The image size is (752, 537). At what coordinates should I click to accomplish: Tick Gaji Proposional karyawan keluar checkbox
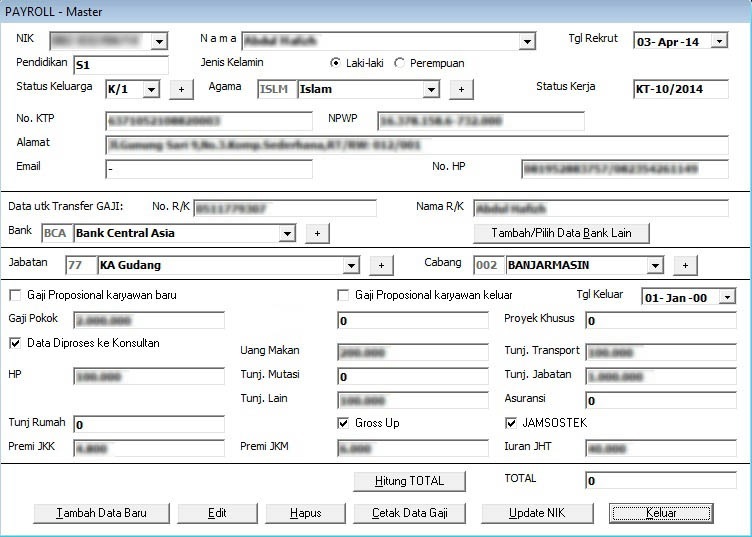click(x=343, y=295)
